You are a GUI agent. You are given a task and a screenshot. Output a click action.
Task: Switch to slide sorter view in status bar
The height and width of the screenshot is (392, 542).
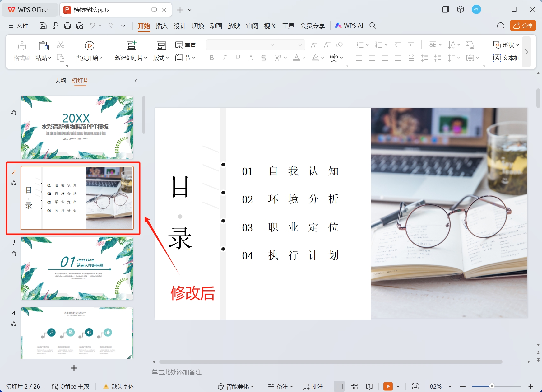click(354, 386)
